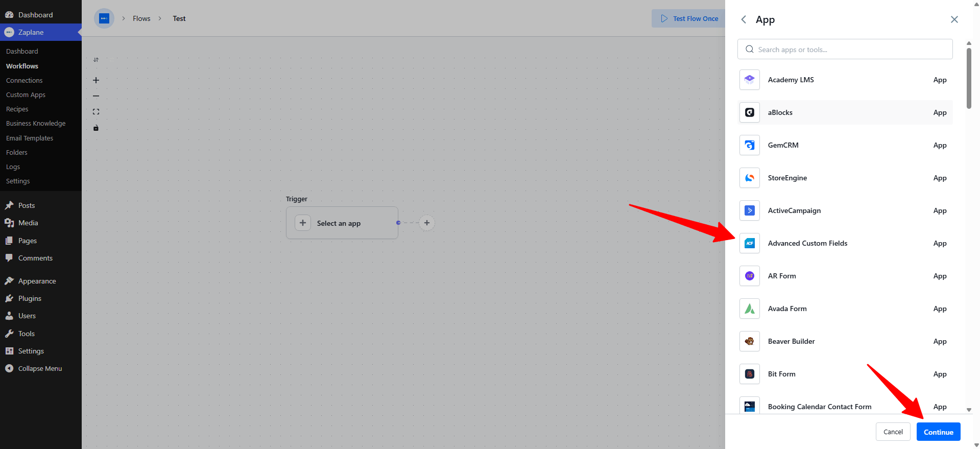Open WordPress Dashboard menu item
Screen dimensions: 980x449
41,15
